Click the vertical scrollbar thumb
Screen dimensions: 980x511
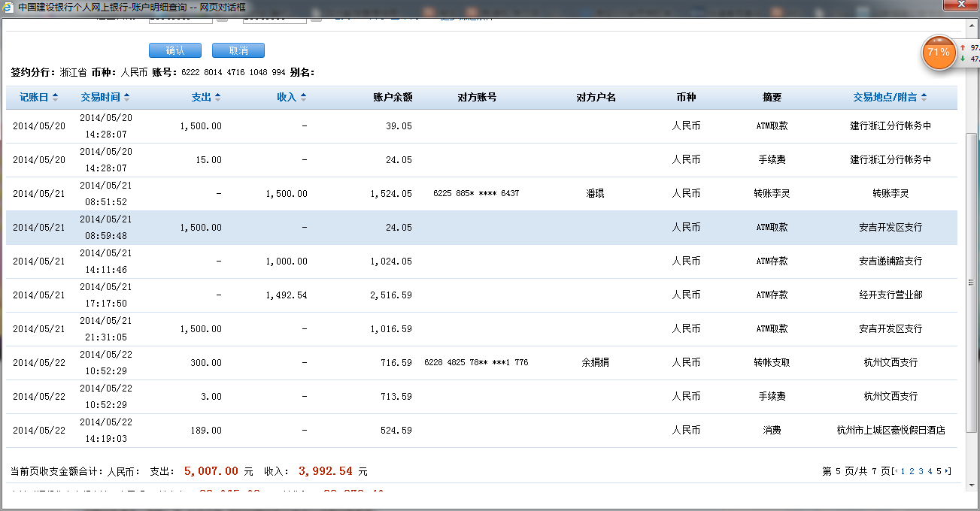pos(972,282)
